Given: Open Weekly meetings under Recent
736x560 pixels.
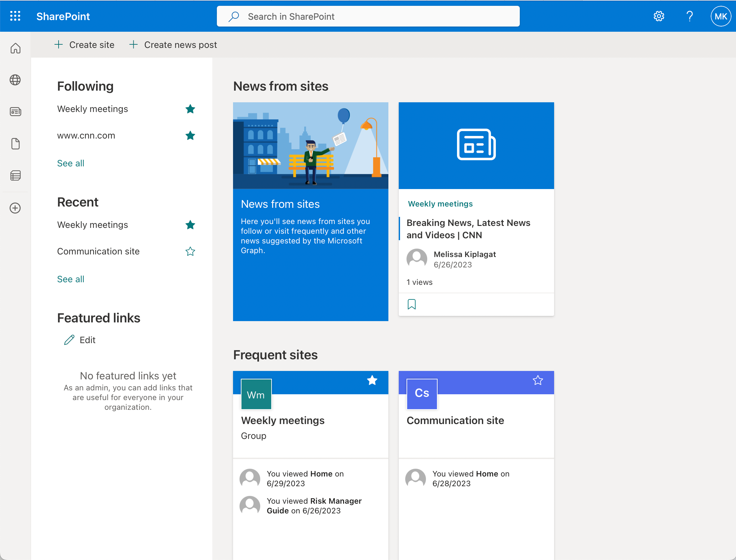Looking at the screenshot, I should click(93, 225).
